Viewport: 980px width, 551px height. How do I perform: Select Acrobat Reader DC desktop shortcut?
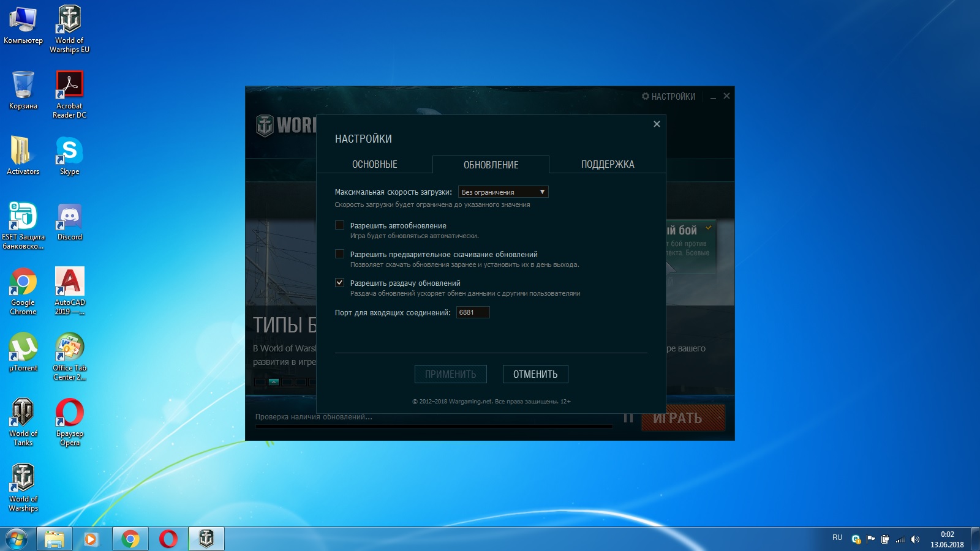tap(69, 94)
